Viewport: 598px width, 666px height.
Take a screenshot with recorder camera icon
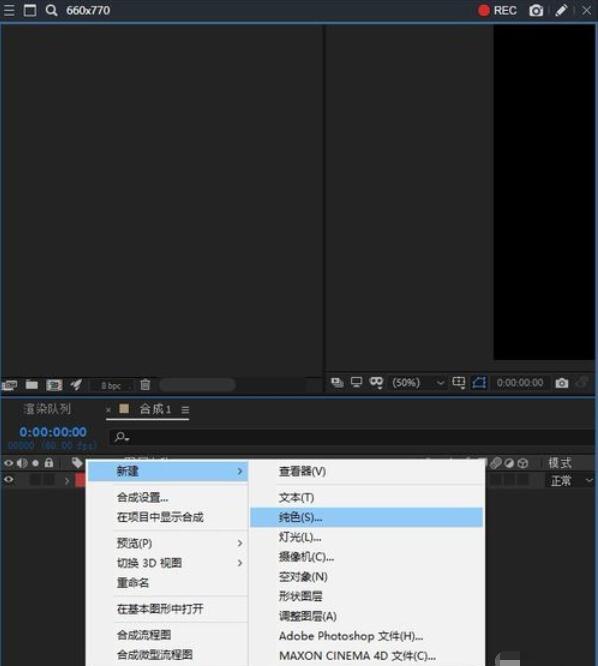pos(536,10)
